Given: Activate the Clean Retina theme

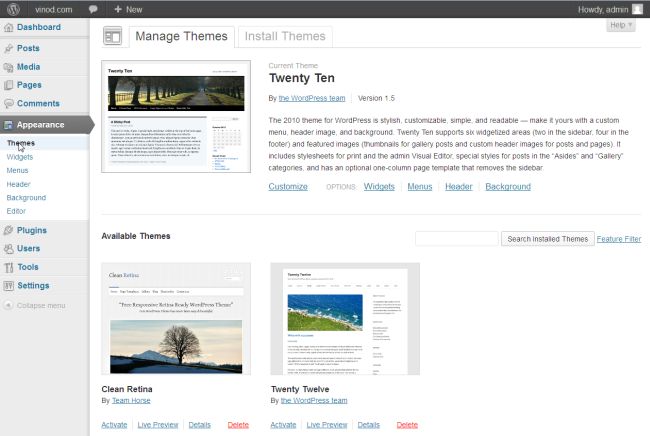Looking at the screenshot, I should pyautogui.click(x=114, y=425).
